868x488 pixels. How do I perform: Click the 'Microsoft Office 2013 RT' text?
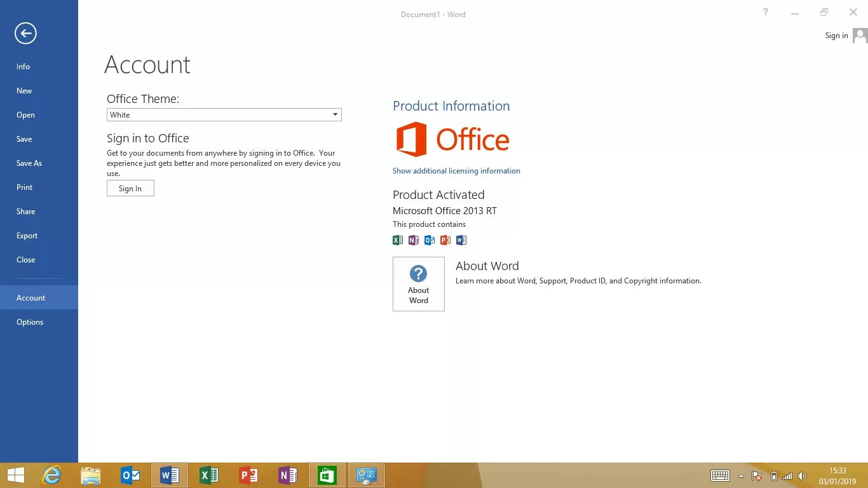pos(445,211)
